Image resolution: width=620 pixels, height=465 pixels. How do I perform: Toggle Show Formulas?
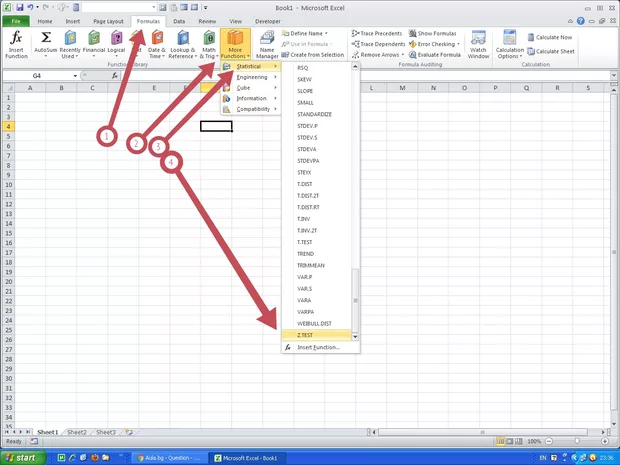(x=433, y=34)
